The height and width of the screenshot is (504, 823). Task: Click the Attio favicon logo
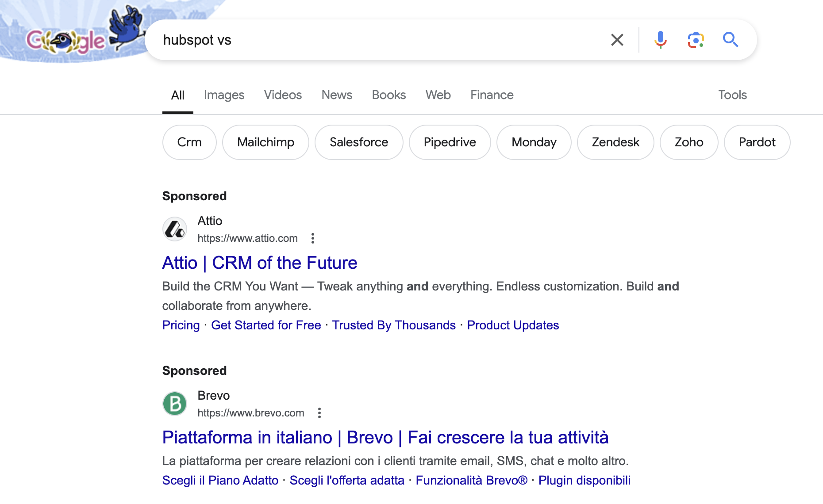click(174, 229)
